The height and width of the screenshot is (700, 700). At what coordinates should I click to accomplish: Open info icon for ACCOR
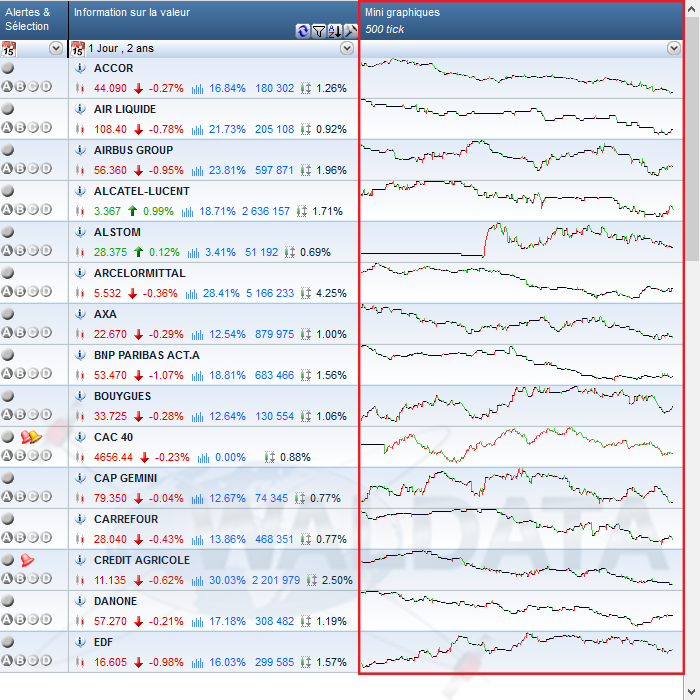[x=80, y=68]
